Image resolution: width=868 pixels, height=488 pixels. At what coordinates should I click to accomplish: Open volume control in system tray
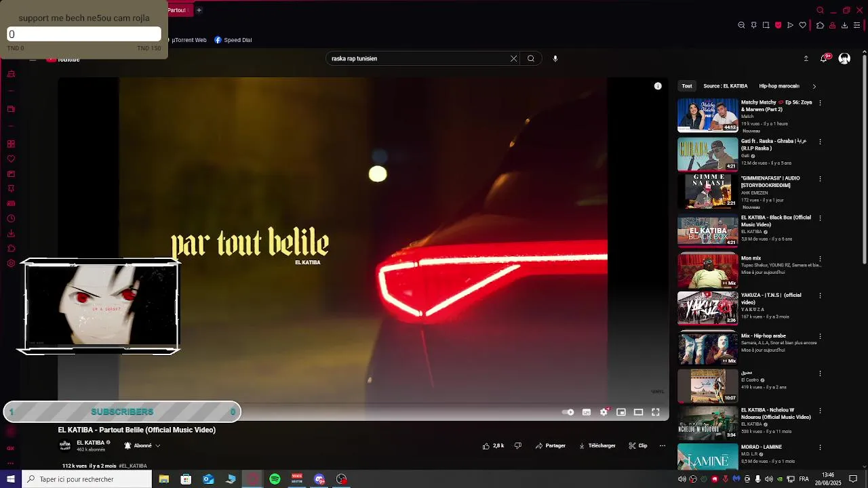click(x=768, y=479)
